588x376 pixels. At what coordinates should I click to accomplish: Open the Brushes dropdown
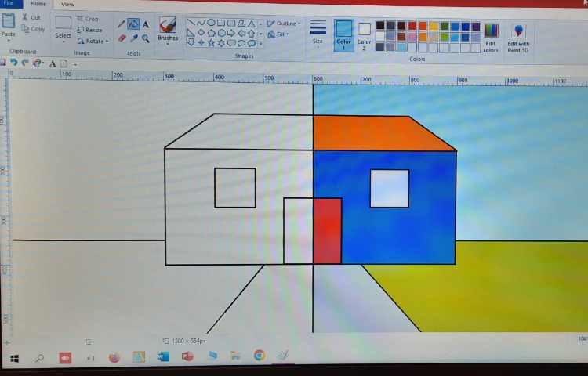tap(168, 31)
